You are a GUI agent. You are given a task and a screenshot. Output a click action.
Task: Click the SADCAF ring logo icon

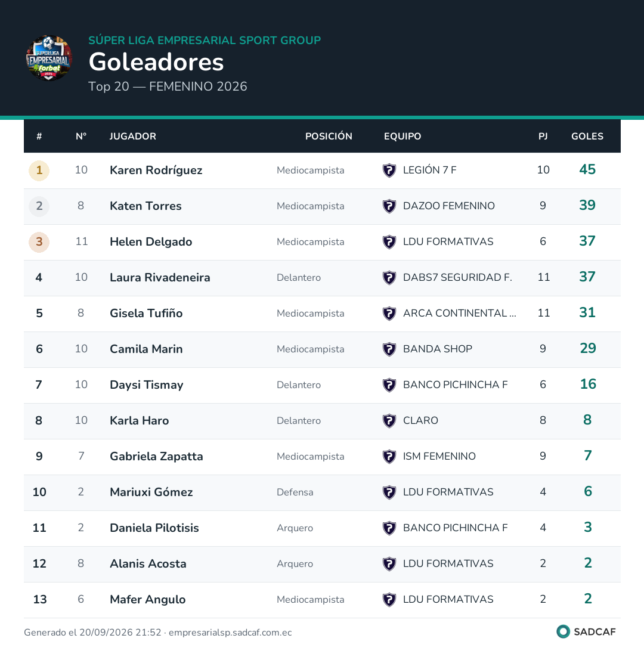(563, 632)
